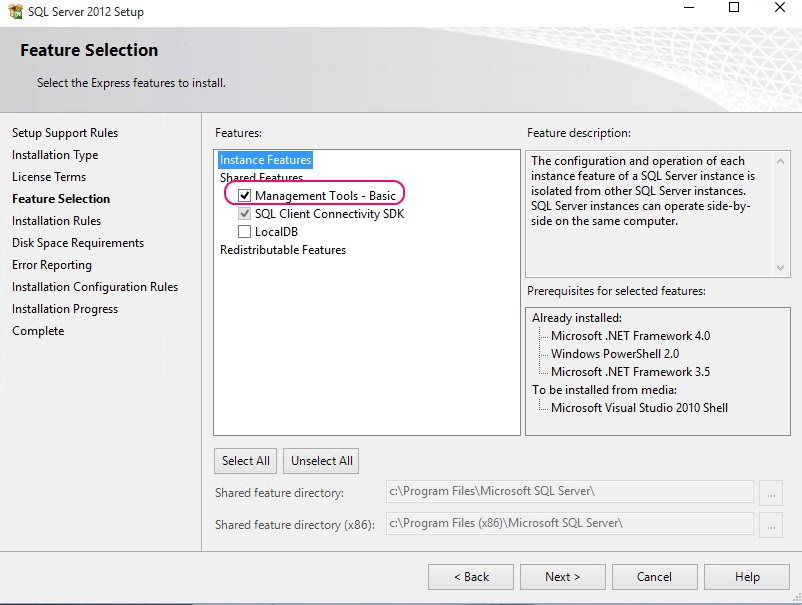The height and width of the screenshot is (605, 802).
Task: Click the SQL Client Connectivity SDK label
Action: click(329, 214)
